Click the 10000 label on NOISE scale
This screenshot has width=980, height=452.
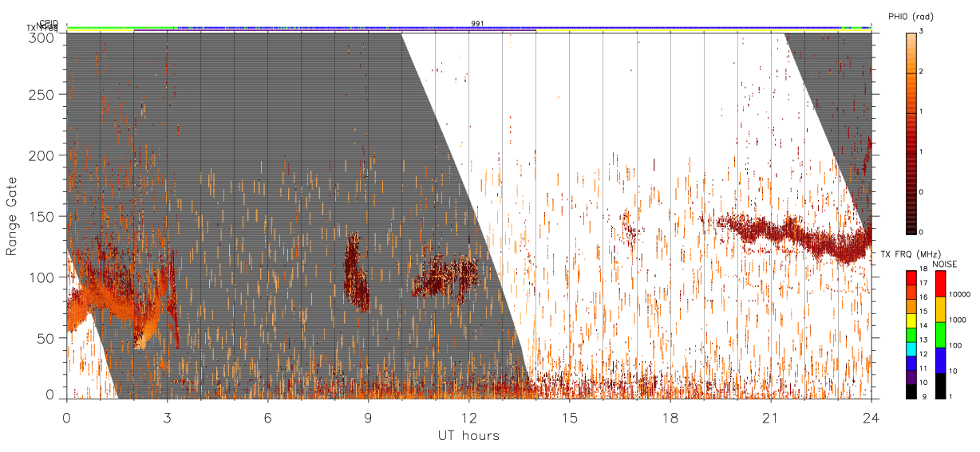point(958,294)
